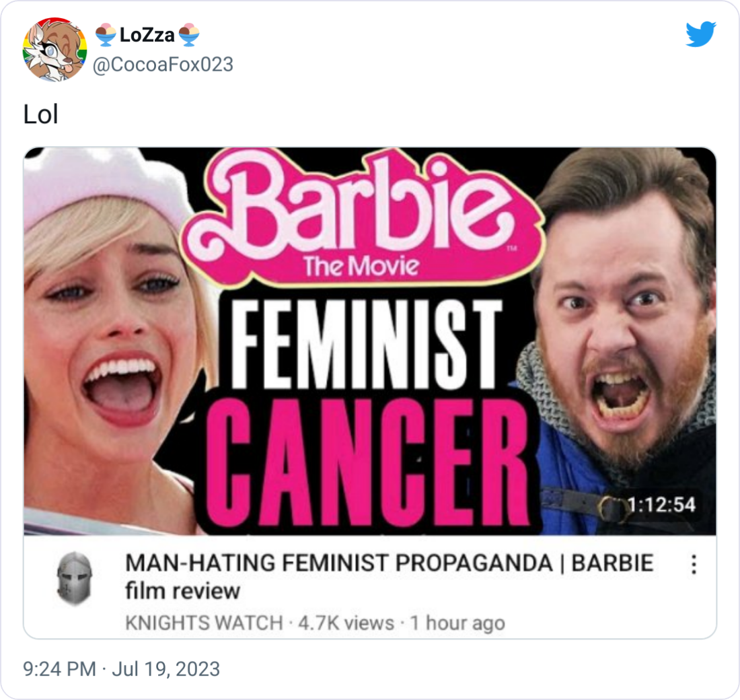Viewport: 740px width, 700px height.
Task: Open LoZza's fox profile picture
Action: [x=54, y=50]
